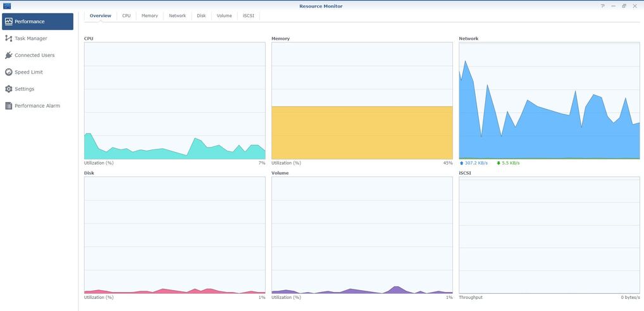Click the iSCSI chart heading
The image size is (644, 311).
tap(465, 173)
